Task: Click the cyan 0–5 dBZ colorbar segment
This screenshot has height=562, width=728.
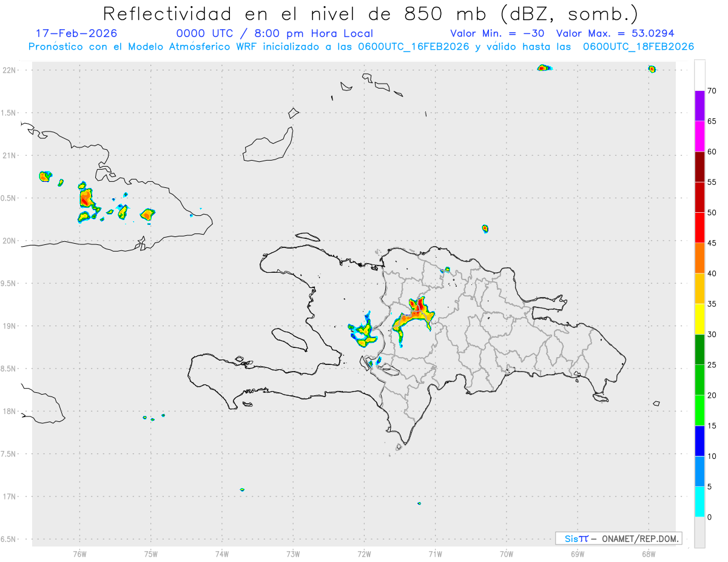Action: (699, 502)
